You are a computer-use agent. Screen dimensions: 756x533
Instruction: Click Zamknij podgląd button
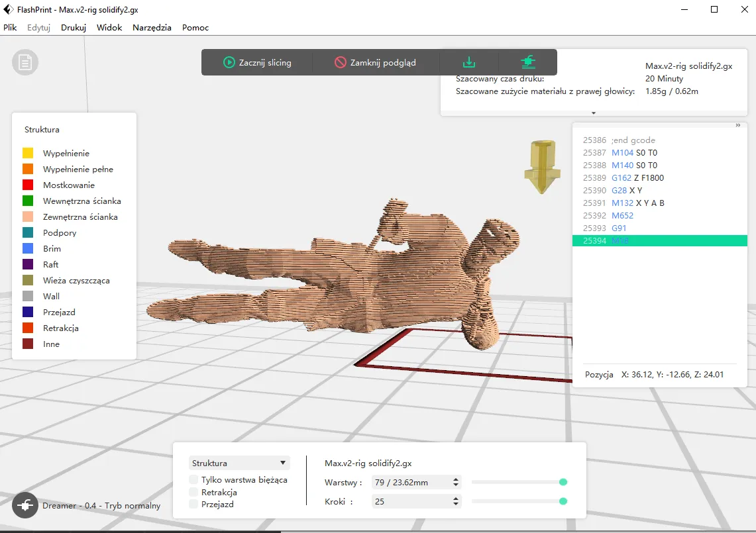[x=375, y=62]
